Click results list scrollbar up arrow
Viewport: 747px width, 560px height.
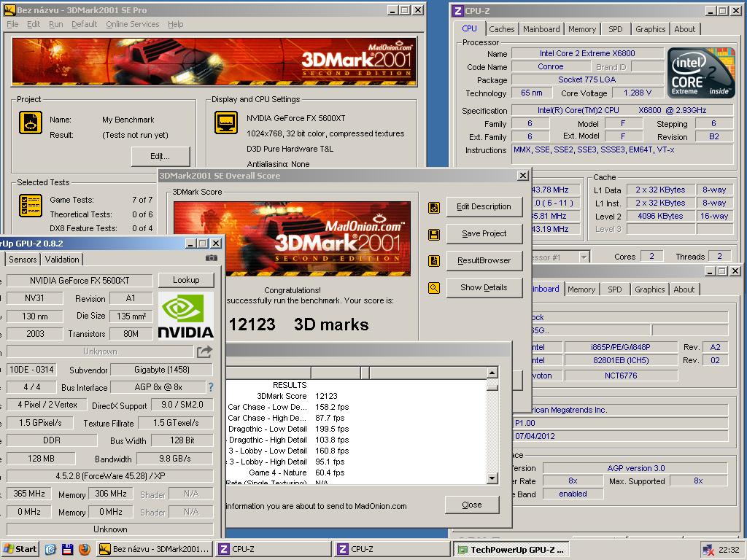[x=492, y=373]
